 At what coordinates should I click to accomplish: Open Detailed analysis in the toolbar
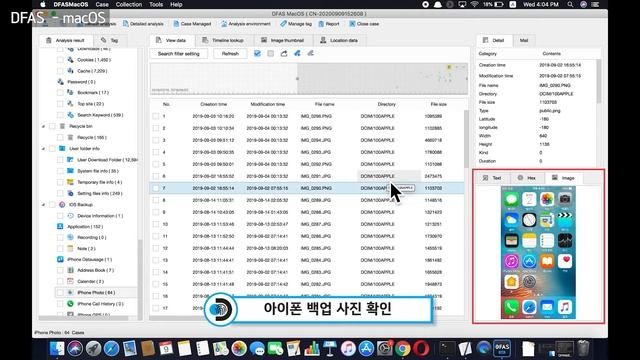coord(143,24)
